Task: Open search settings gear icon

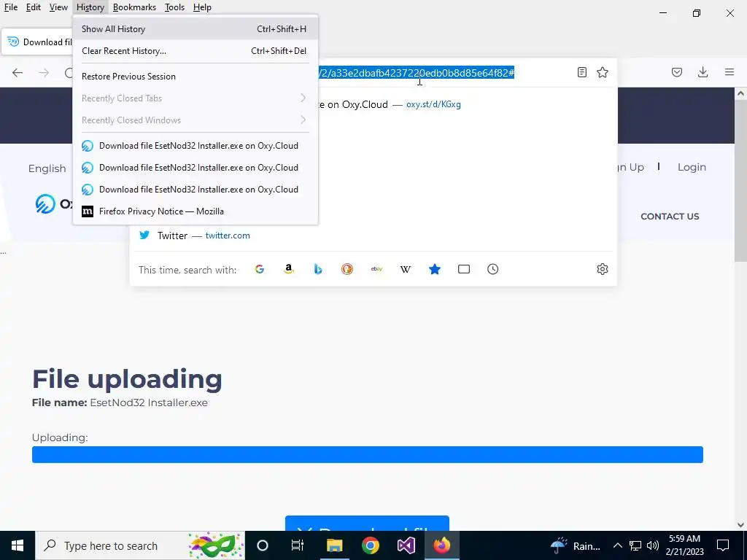Action: 602,269
